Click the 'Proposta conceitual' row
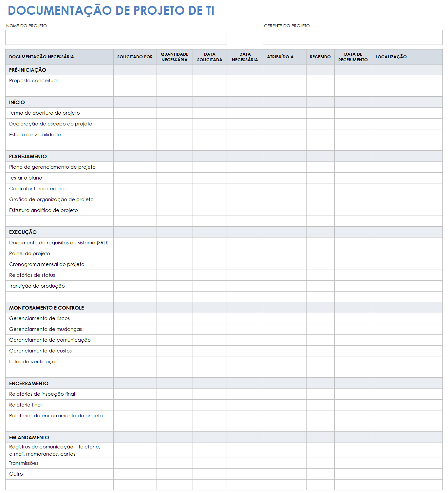 click(224, 81)
